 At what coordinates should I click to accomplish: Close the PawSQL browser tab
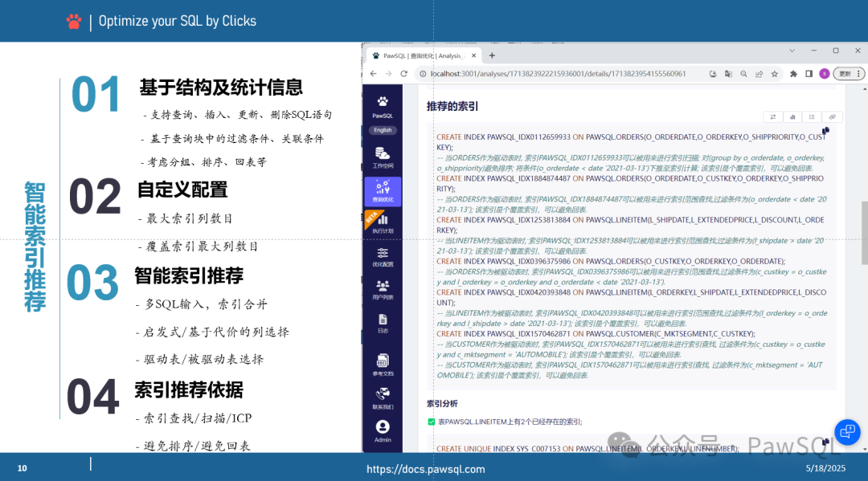pyautogui.click(x=474, y=56)
